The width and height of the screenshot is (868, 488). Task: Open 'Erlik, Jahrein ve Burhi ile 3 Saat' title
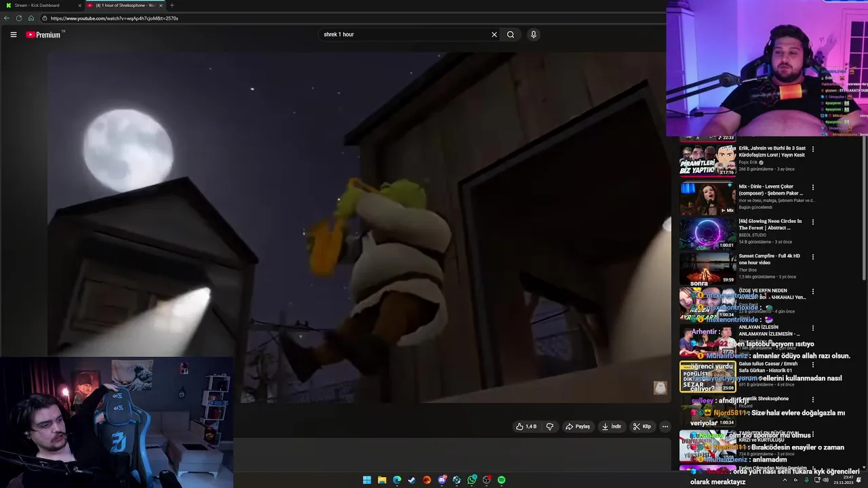pos(772,151)
